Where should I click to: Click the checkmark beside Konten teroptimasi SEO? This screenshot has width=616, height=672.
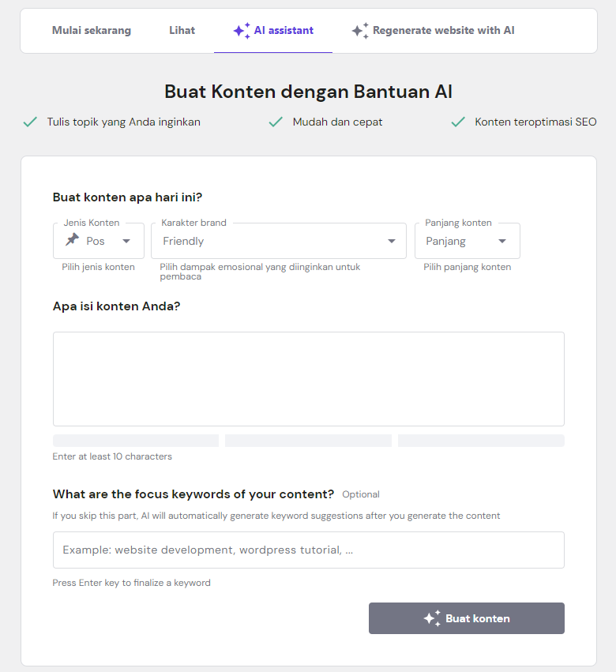pyautogui.click(x=458, y=122)
